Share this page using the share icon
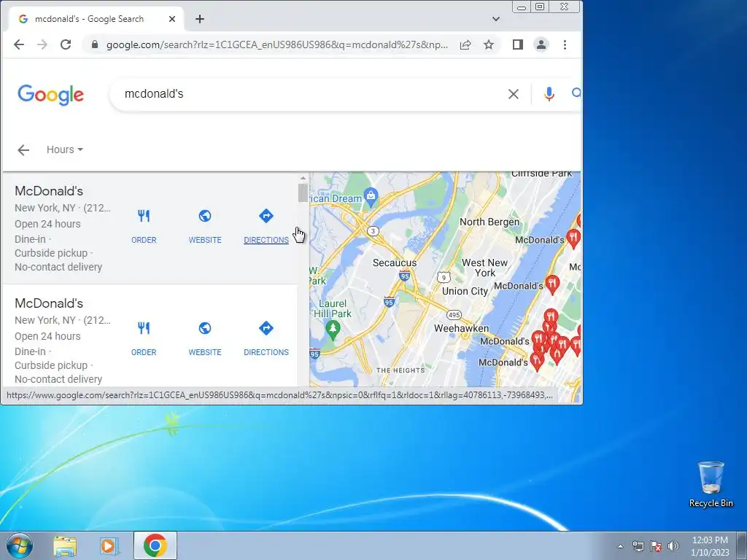The width and height of the screenshot is (747, 560). (x=465, y=44)
